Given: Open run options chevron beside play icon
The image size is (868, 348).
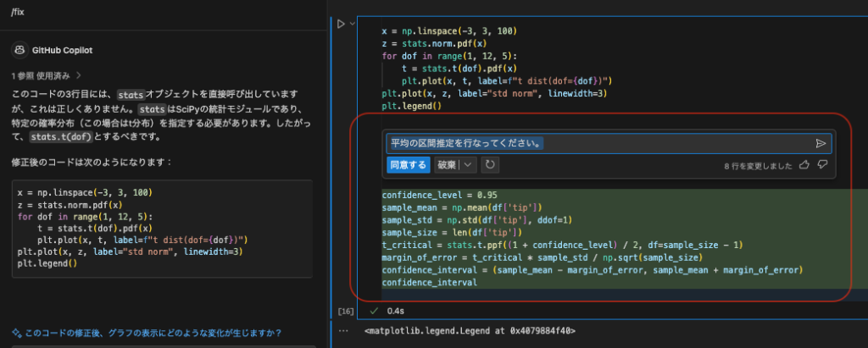Looking at the screenshot, I should (x=352, y=24).
